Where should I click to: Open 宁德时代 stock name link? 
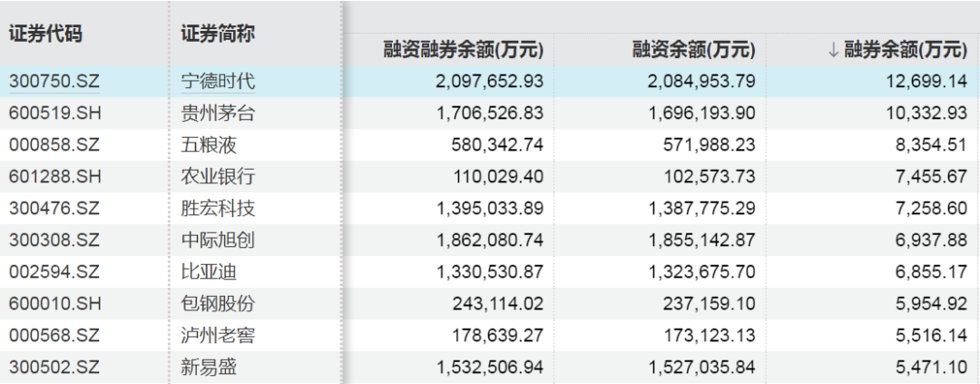pos(218,81)
